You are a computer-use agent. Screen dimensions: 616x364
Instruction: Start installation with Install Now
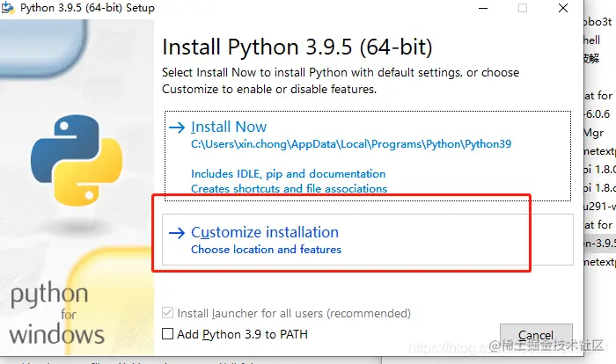229,127
